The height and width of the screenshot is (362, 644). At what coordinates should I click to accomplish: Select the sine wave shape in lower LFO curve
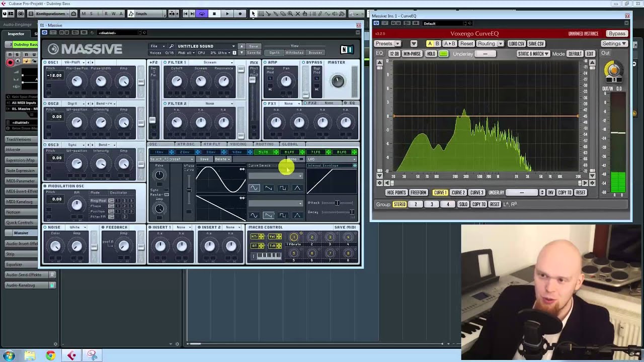click(x=254, y=215)
